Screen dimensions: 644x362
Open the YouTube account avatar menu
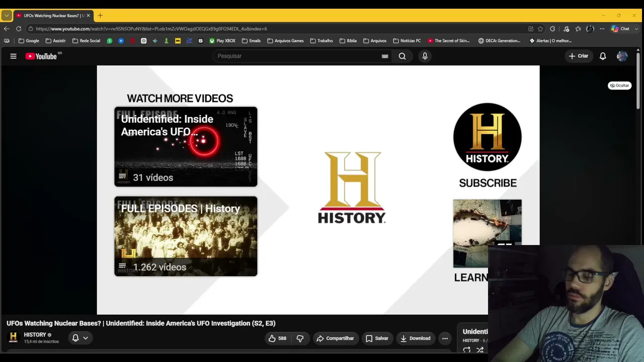pos(622,56)
